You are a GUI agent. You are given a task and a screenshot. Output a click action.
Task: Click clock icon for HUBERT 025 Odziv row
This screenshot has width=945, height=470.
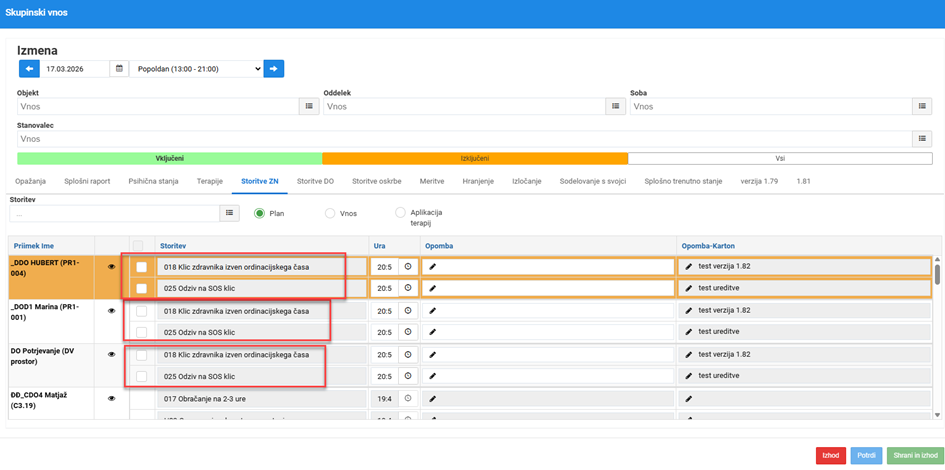point(408,288)
